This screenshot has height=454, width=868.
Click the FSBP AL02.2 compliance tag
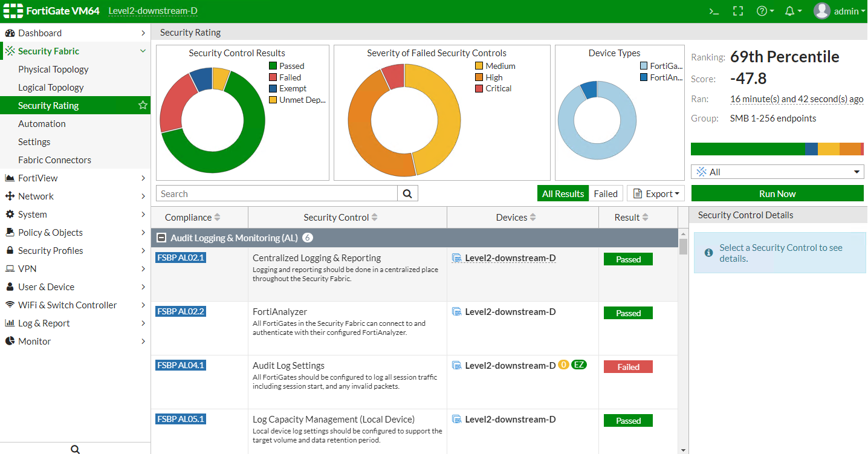pyautogui.click(x=180, y=311)
